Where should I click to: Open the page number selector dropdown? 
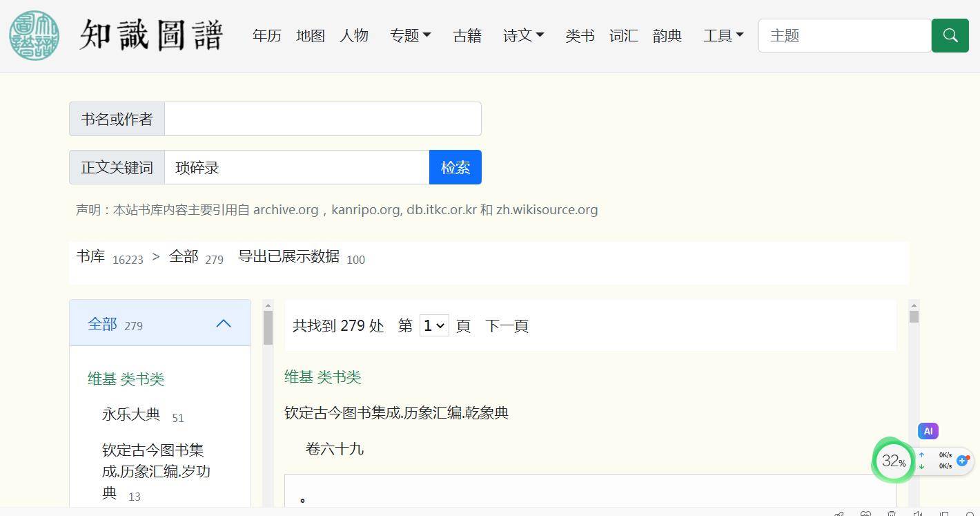tap(433, 325)
